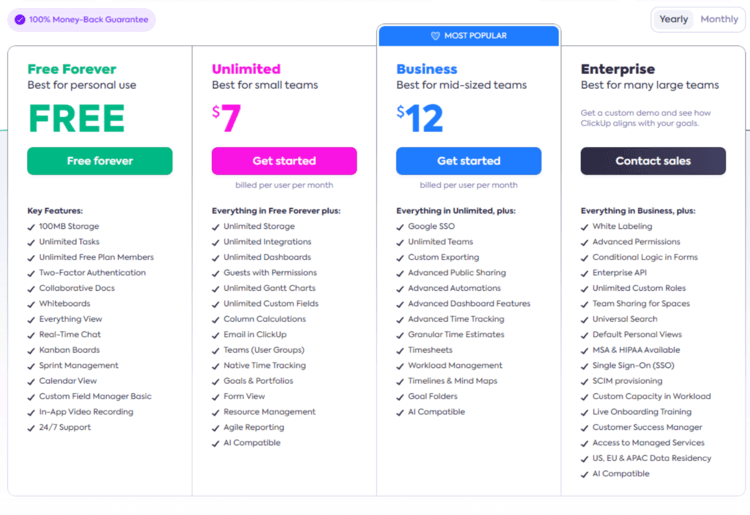Click the checkmark next to Goal Folders
The image size is (750, 515).
point(400,397)
